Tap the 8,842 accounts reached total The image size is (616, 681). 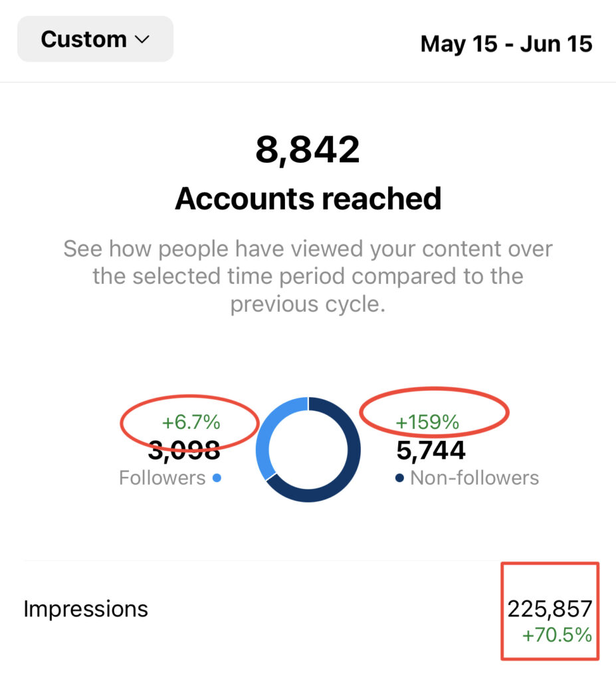308,150
